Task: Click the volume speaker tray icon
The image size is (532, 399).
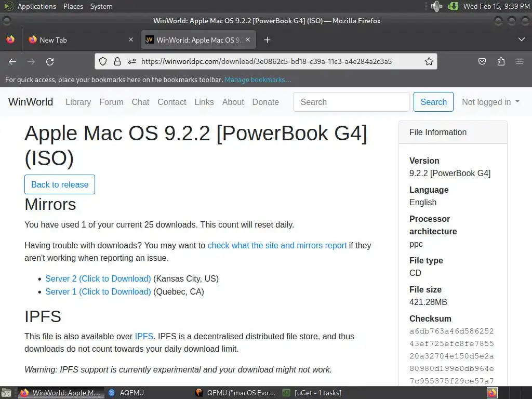Action: [436, 6]
